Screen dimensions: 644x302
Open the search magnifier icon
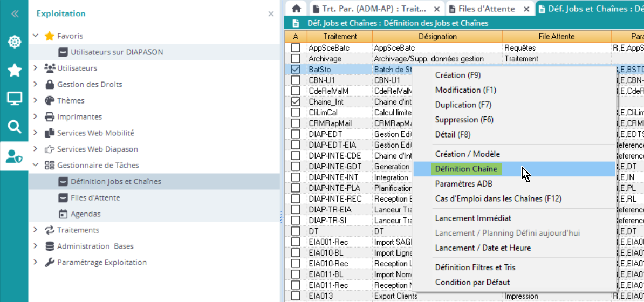14,127
